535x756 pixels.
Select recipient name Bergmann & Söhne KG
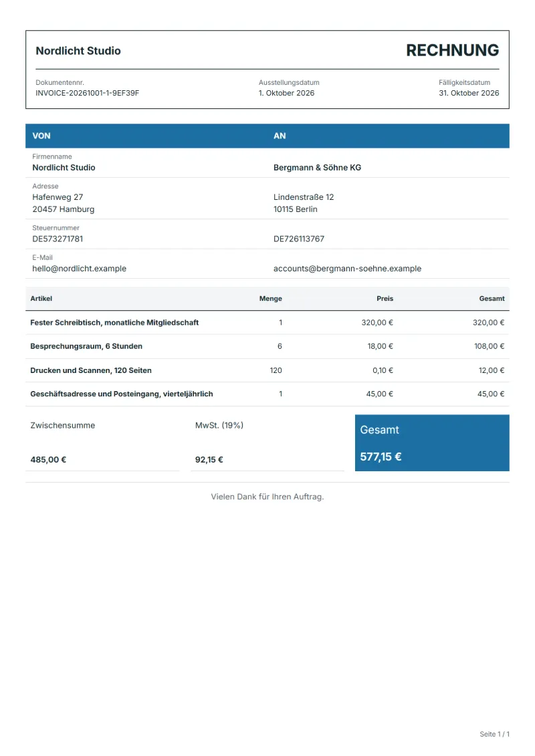coord(318,168)
